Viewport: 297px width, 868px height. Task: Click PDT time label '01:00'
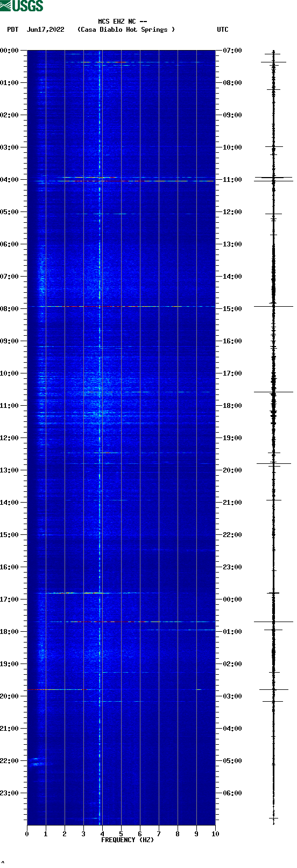pos(10,83)
